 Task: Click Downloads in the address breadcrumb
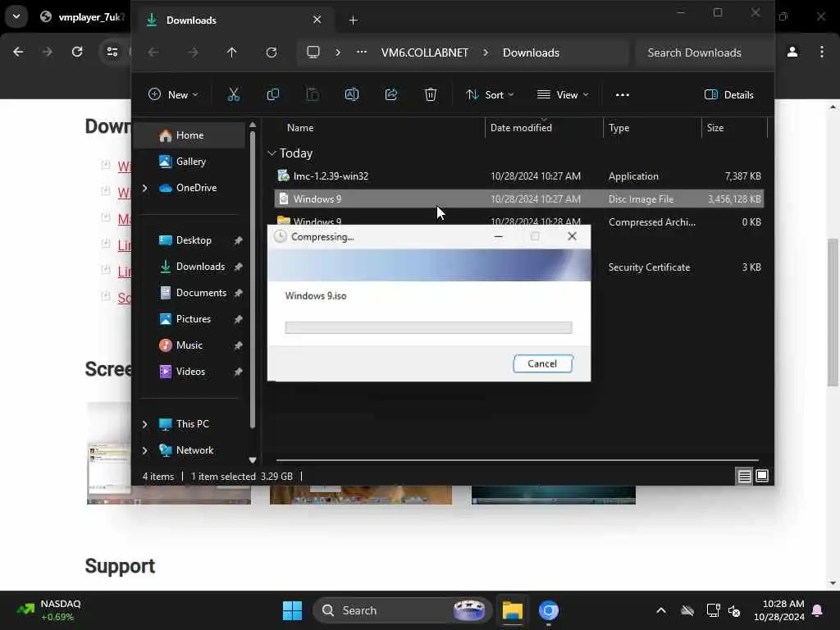531,52
